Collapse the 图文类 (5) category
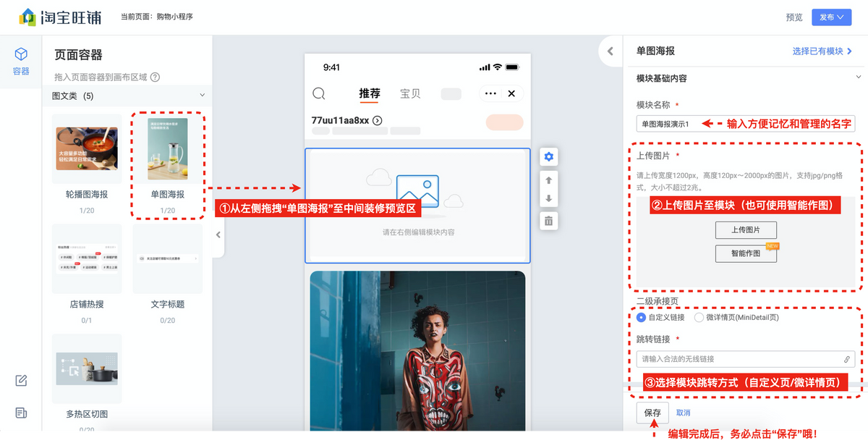The image size is (868, 443). [202, 96]
